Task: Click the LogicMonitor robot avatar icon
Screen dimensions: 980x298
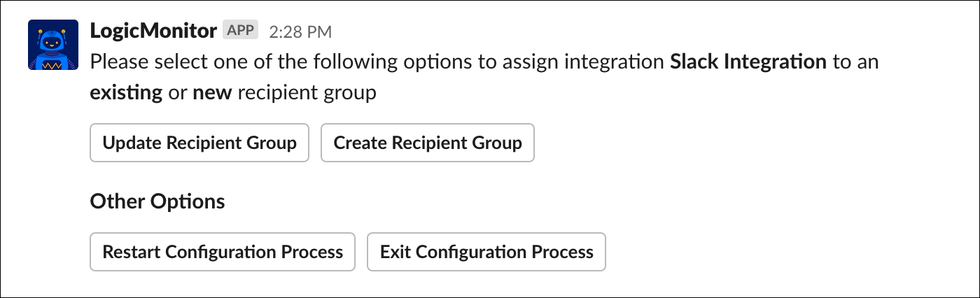Action: pyautogui.click(x=49, y=45)
